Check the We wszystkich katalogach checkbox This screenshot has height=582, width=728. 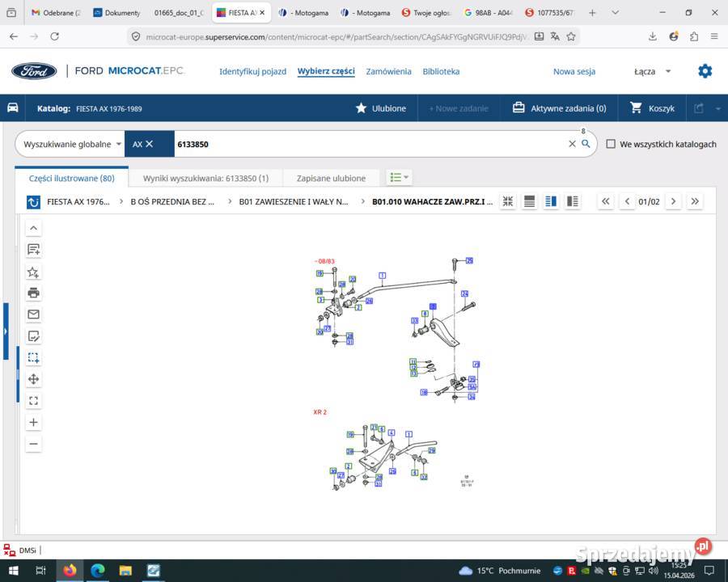point(612,144)
